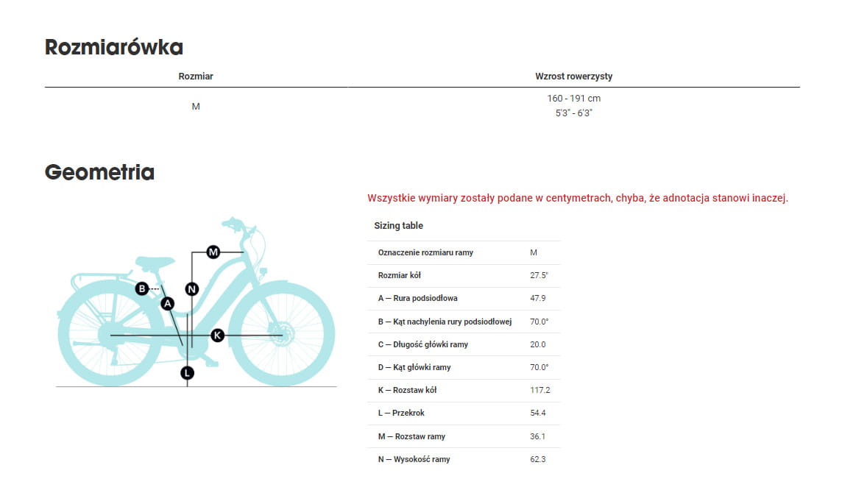Click the red centimeters note text
842x504 pixels.
pos(578,198)
